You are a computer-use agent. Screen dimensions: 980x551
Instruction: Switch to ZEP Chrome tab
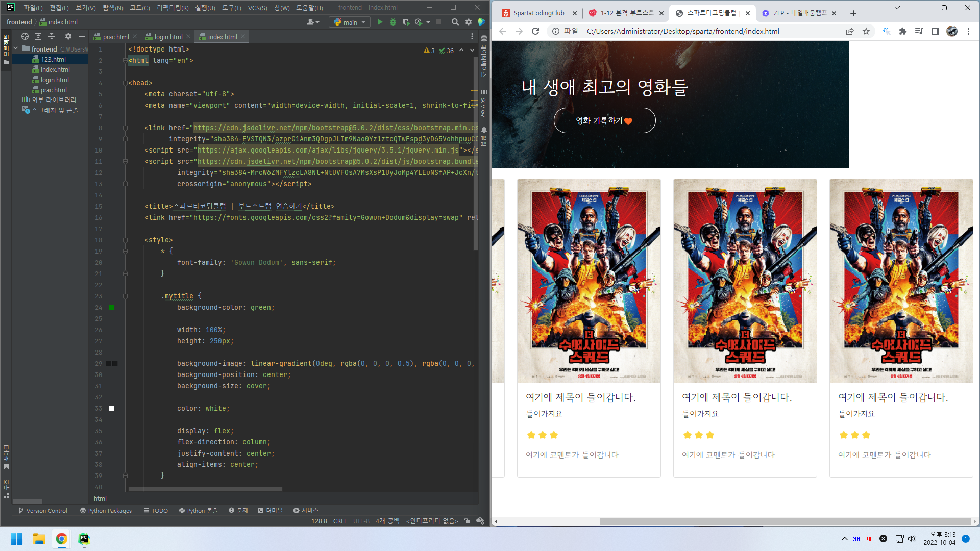tap(800, 13)
